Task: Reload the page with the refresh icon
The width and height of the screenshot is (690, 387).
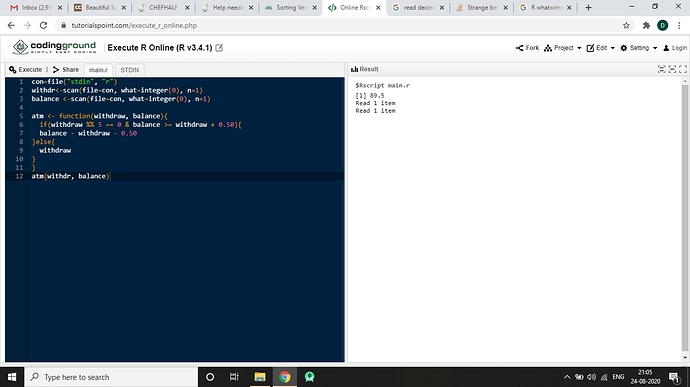Action: tap(43, 26)
